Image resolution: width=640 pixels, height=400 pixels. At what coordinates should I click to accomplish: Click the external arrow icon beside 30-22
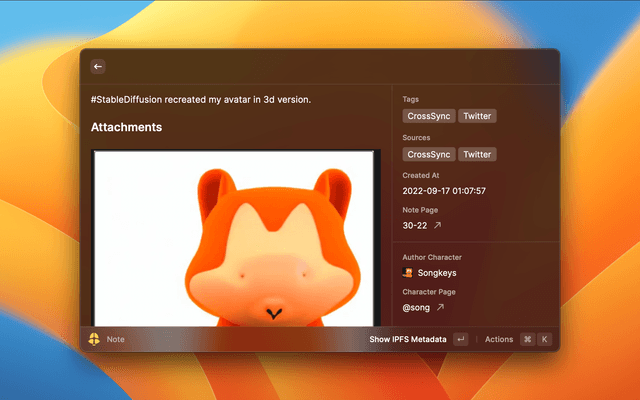pos(437,226)
